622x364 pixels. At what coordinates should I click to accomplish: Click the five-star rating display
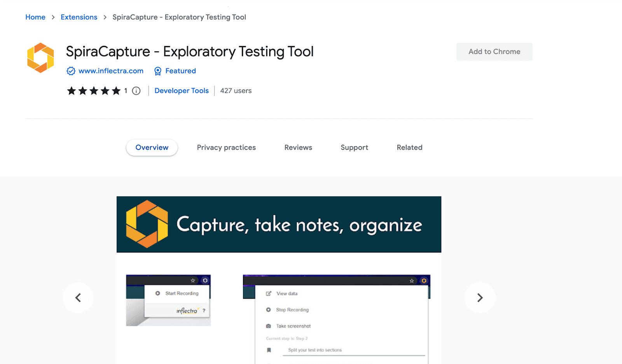(94, 91)
